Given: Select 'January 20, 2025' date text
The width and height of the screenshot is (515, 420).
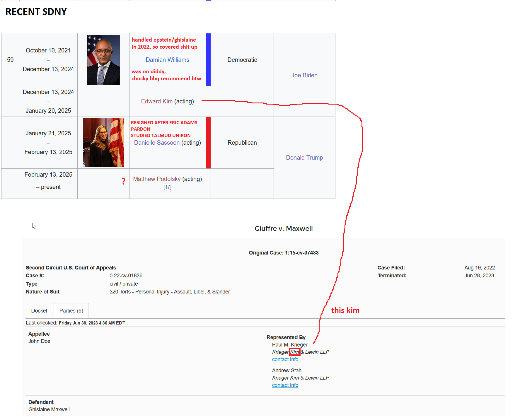Looking at the screenshot, I should tap(48, 111).
